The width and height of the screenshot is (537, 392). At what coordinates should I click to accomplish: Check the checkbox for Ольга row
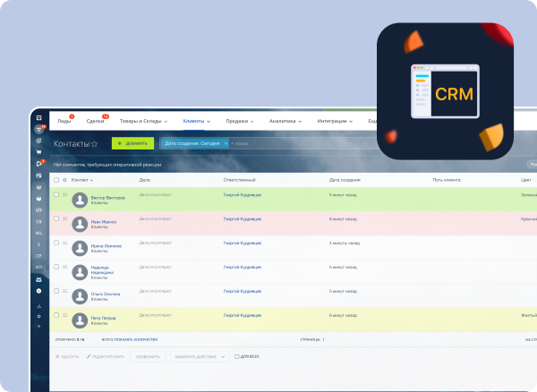click(x=56, y=291)
